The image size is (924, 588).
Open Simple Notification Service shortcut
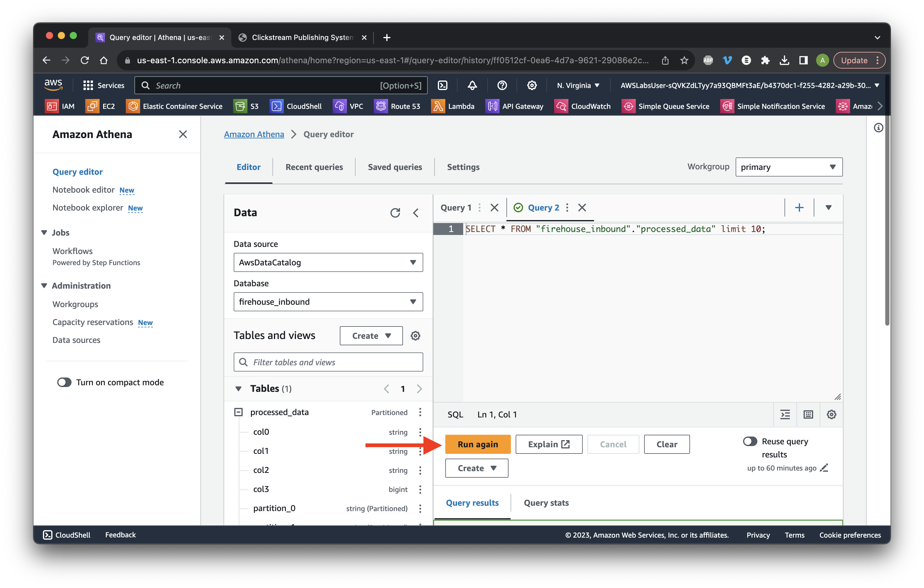pos(772,106)
